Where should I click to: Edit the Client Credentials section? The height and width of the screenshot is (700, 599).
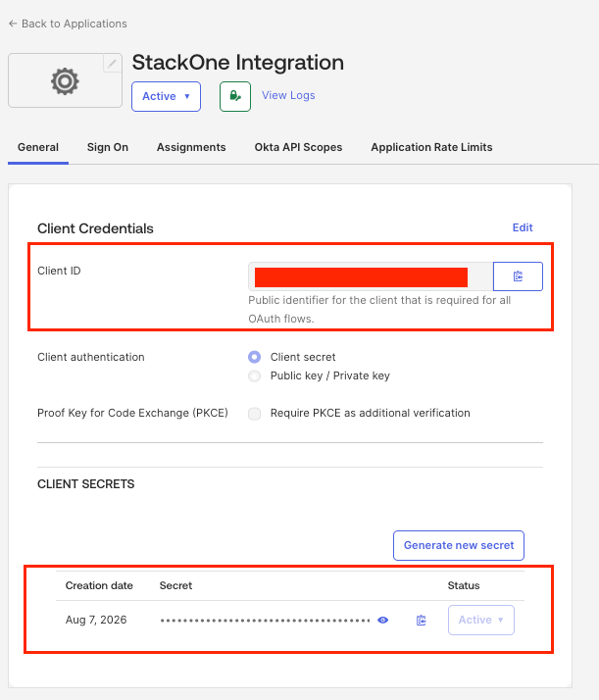523,227
